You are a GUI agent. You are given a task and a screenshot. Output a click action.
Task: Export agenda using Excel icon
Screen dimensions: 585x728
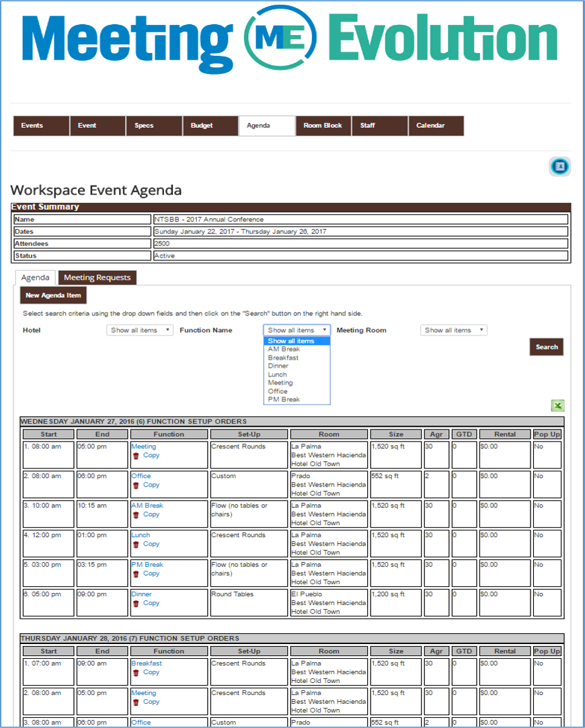pyautogui.click(x=557, y=406)
